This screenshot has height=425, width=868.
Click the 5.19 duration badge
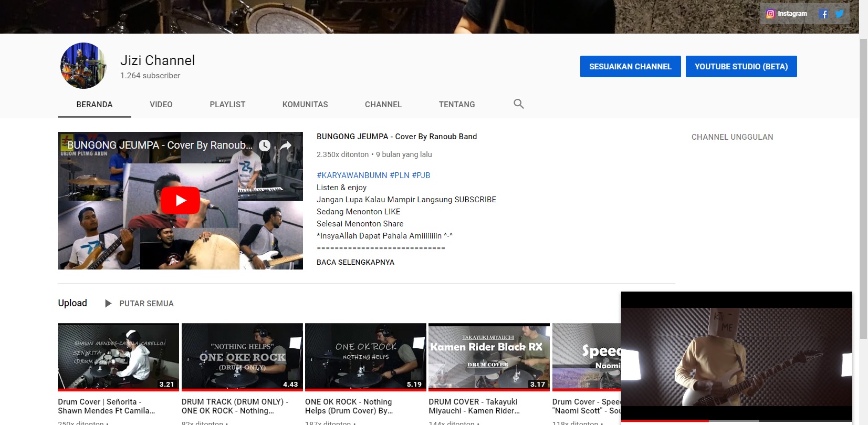click(414, 384)
